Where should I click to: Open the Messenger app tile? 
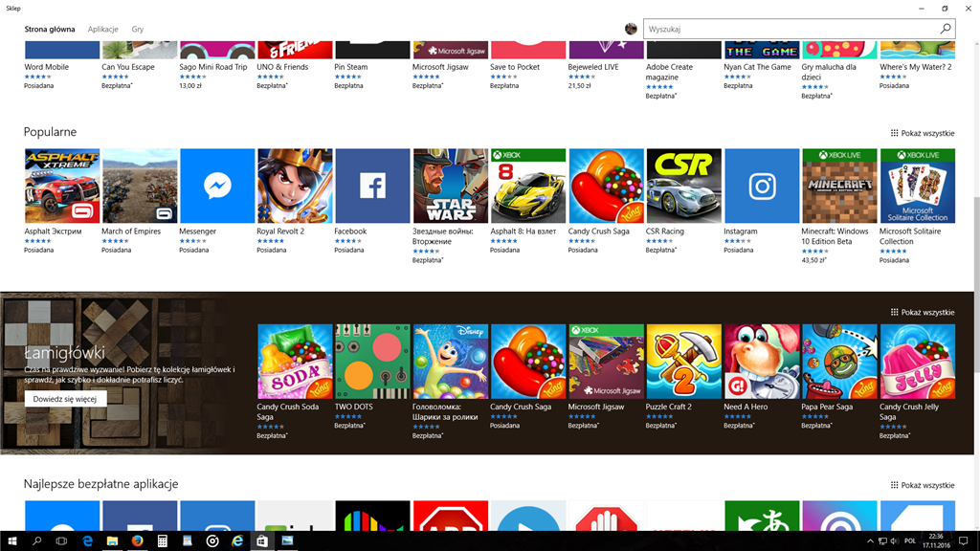click(217, 186)
